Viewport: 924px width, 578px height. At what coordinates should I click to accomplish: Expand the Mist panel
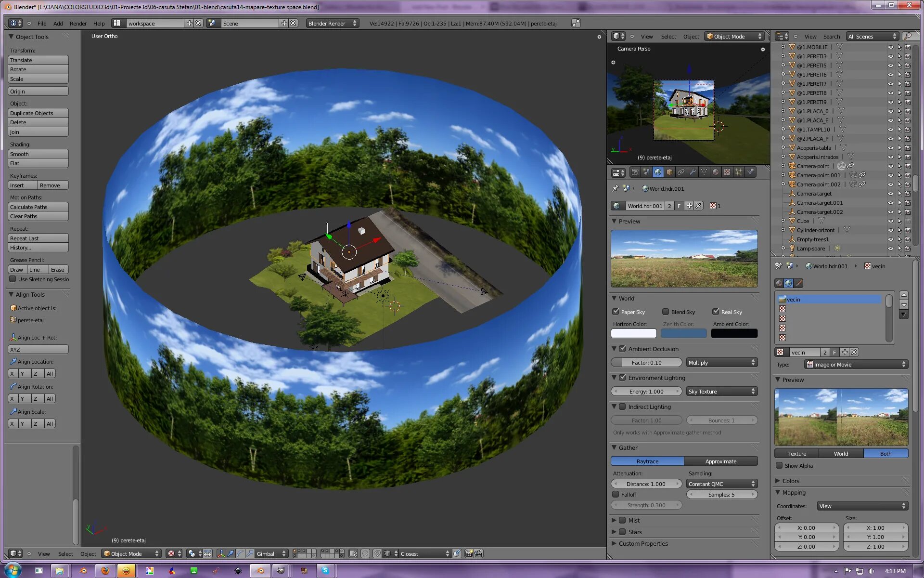click(x=614, y=520)
